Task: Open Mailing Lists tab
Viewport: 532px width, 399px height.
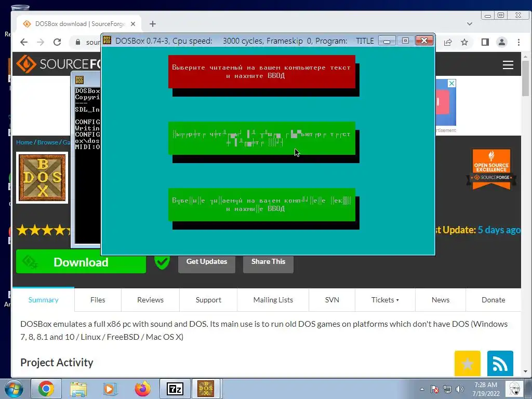Action: click(x=273, y=300)
